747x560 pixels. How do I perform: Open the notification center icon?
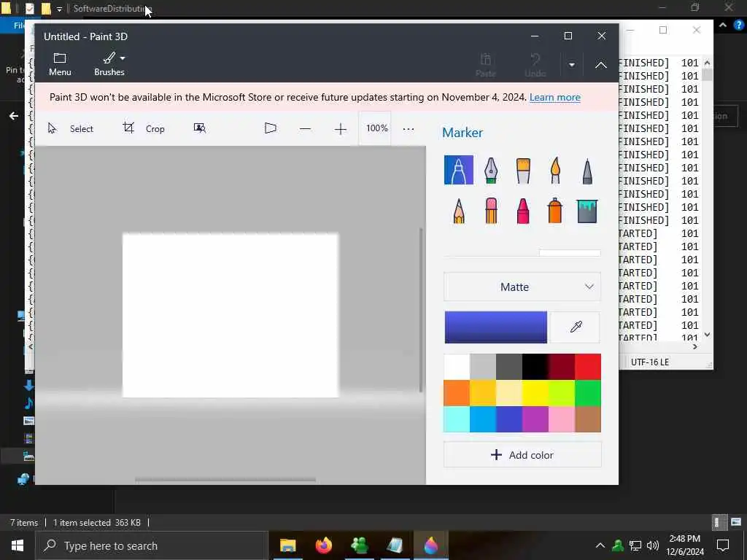point(723,545)
